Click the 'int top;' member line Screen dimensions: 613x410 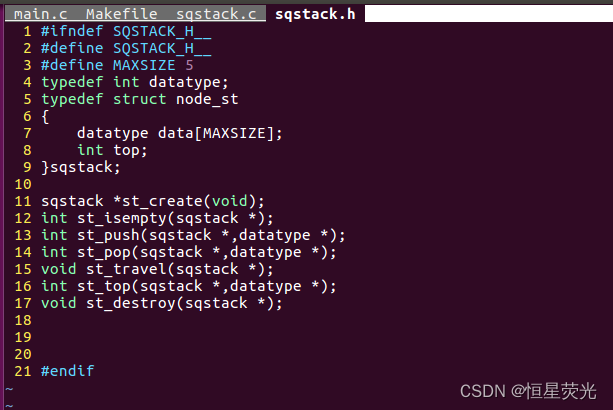[x=112, y=150]
